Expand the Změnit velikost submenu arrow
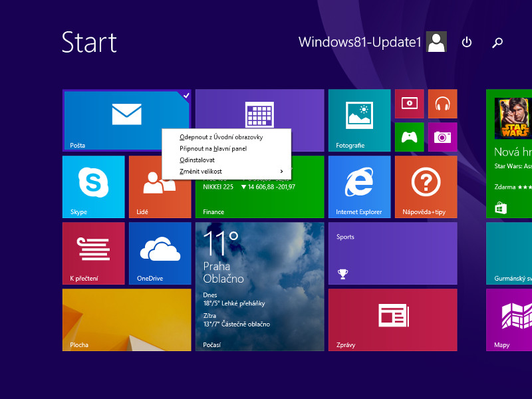The image size is (532, 399). tap(281, 172)
